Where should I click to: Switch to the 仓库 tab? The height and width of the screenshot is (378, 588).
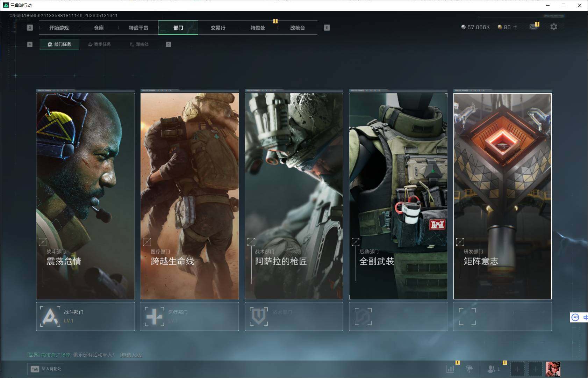[x=99, y=28]
